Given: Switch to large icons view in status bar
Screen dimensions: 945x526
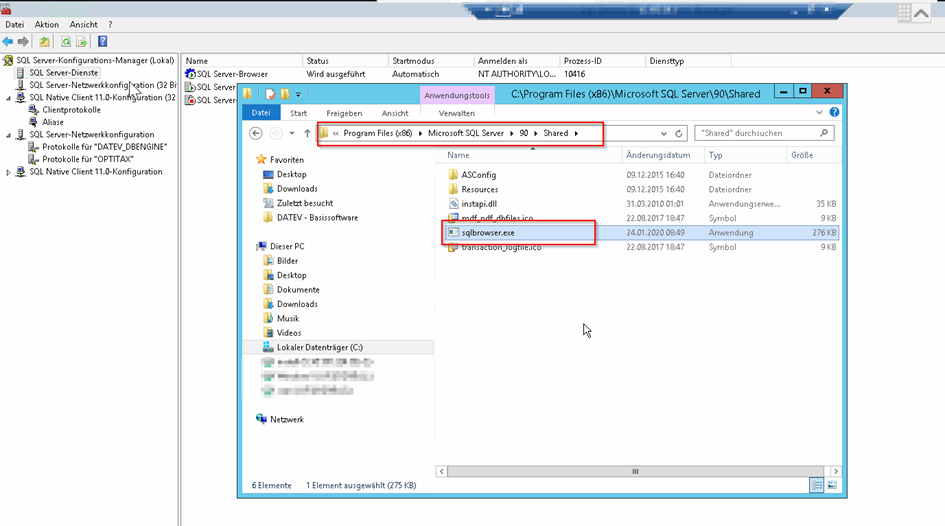Looking at the screenshot, I should pyautogui.click(x=832, y=485).
